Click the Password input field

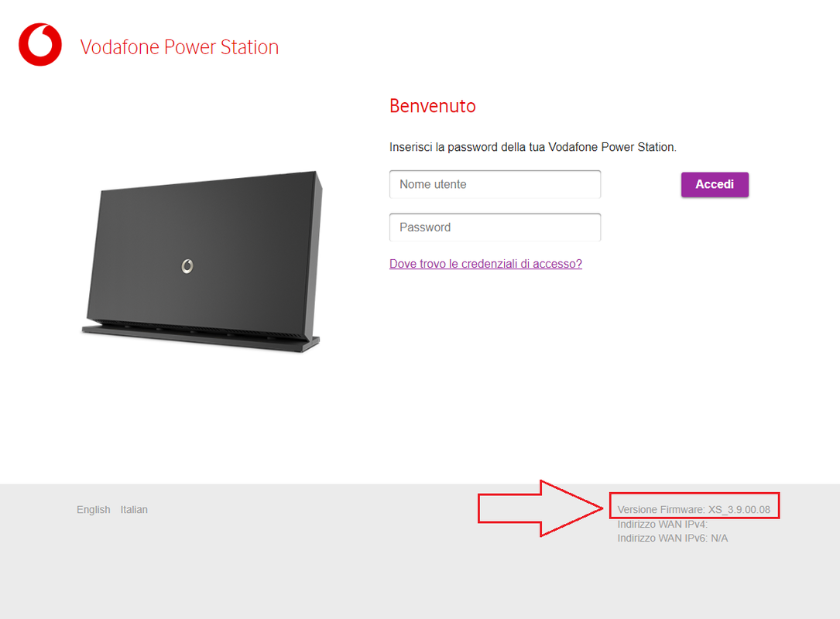click(x=495, y=227)
